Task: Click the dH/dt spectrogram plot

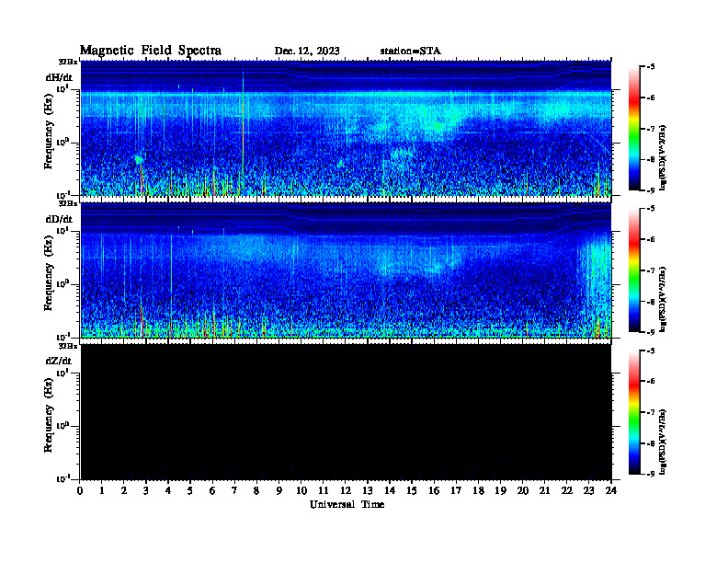Action: coord(346,128)
